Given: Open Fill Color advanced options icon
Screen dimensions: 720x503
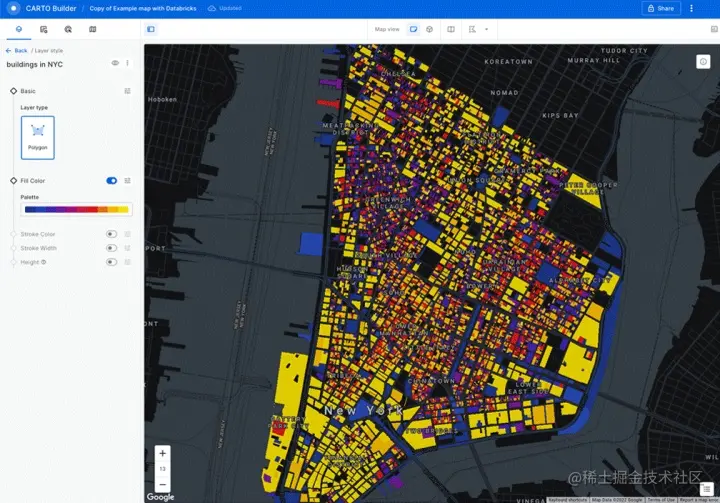Looking at the screenshot, I should 127,181.
